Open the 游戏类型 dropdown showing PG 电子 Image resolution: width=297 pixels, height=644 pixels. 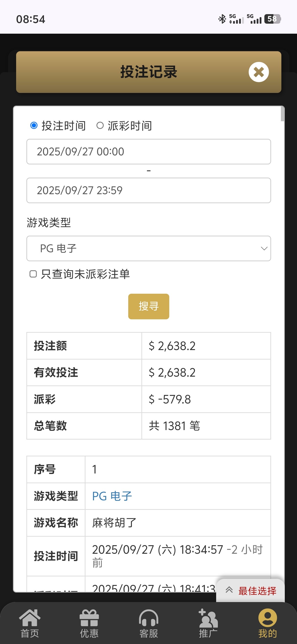tap(149, 249)
